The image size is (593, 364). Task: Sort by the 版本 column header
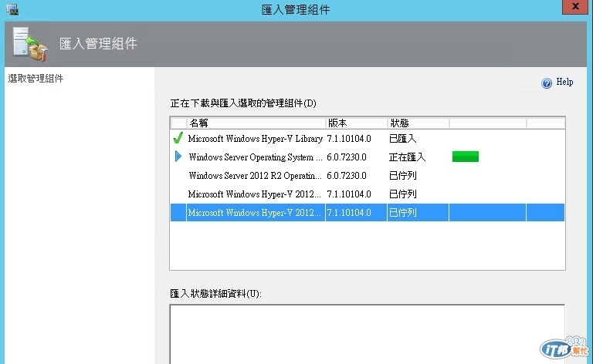356,123
